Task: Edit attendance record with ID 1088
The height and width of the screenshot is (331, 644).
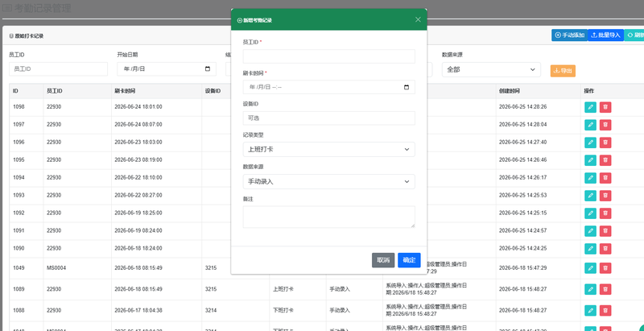Action: [590, 311]
